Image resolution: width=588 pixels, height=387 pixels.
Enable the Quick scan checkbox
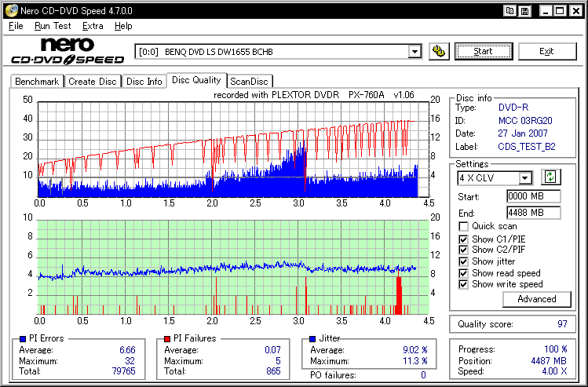click(463, 227)
